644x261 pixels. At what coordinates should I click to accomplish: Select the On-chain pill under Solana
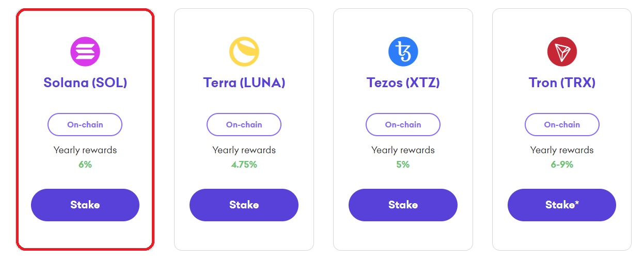click(85, 124)
